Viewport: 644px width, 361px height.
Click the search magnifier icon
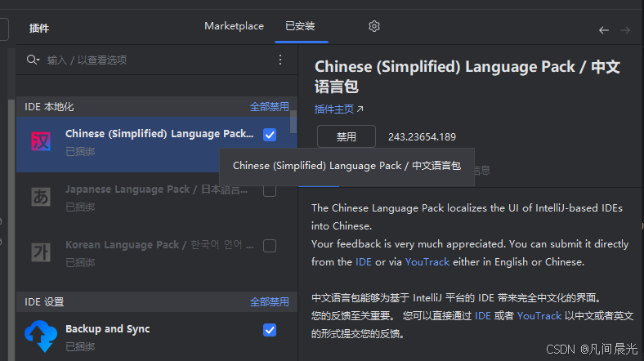point(33,60)
